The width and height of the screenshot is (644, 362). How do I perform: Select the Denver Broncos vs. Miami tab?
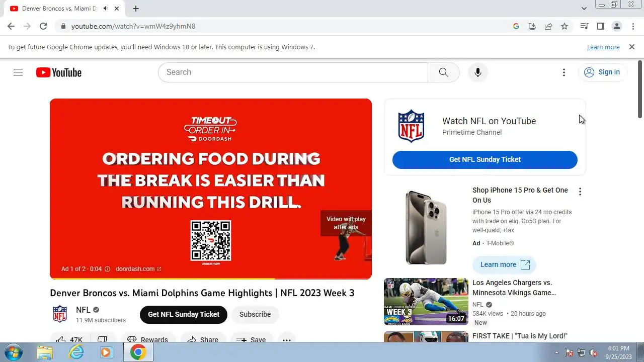pyautogui.click(x=59, y=9)
